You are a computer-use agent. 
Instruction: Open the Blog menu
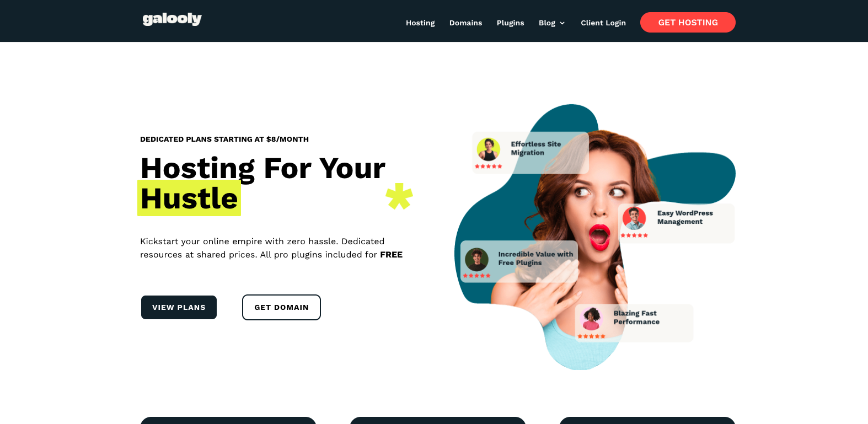[x=547, y=23]
